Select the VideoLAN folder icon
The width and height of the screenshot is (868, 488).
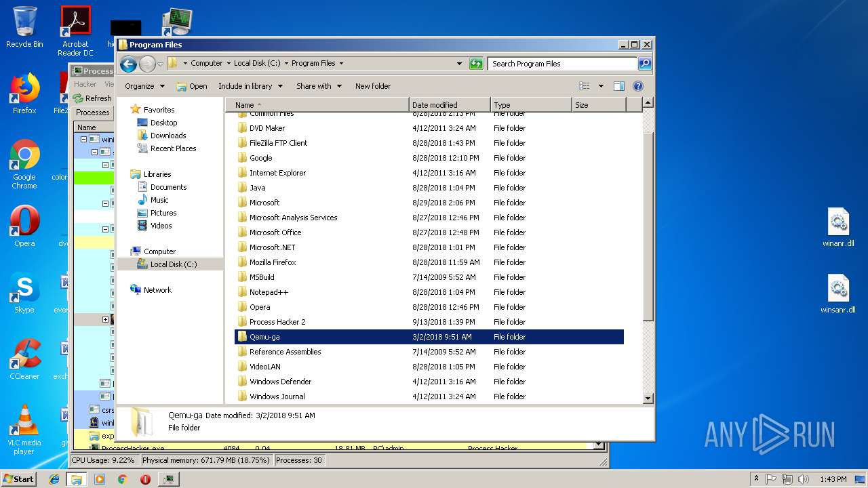[242, 367]
